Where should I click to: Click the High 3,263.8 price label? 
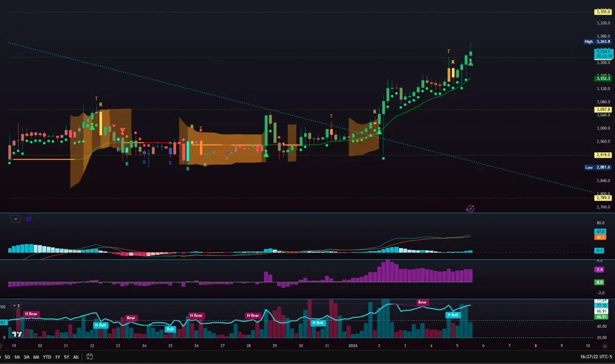pyautogui.click(x=597, y=42)
